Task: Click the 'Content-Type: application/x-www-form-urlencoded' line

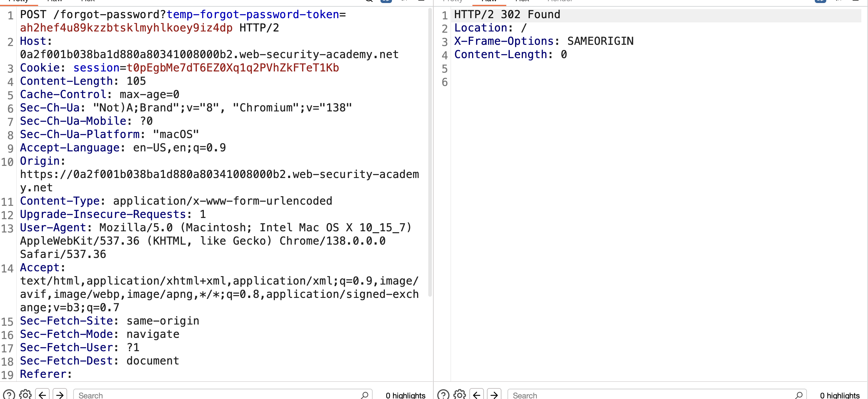Action: (x=176, y=201)
